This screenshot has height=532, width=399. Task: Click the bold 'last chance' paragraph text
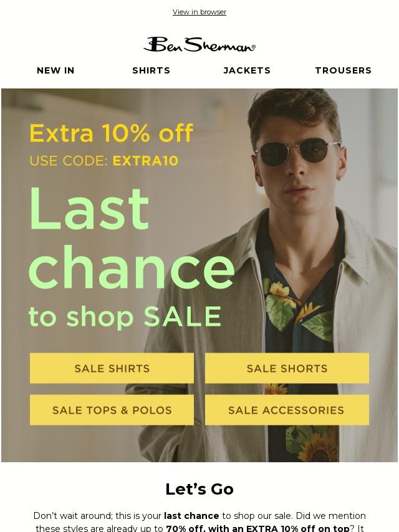pyautogui.click(x=191, y=516)
